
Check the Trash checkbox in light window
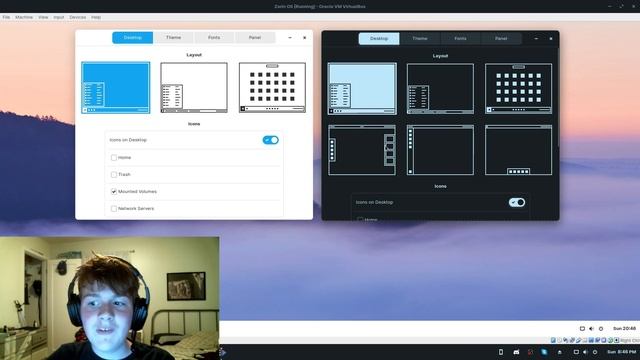114,175
